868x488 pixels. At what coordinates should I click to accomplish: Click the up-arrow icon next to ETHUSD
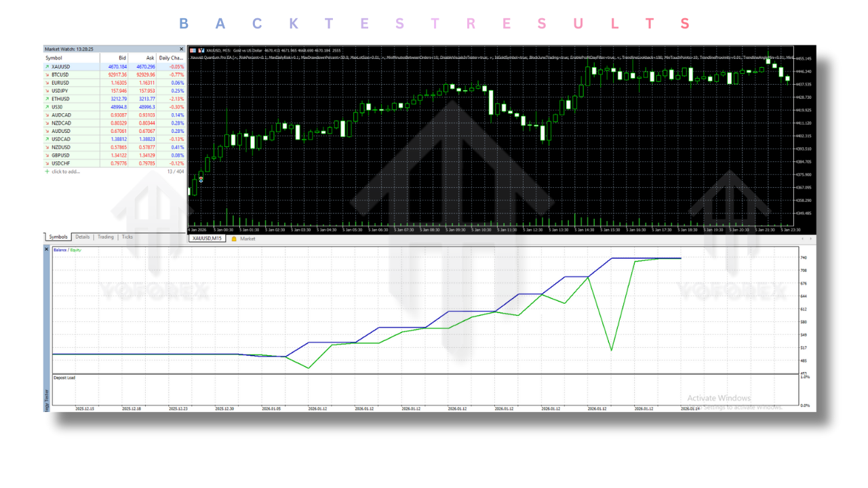(x=47, y=98)
